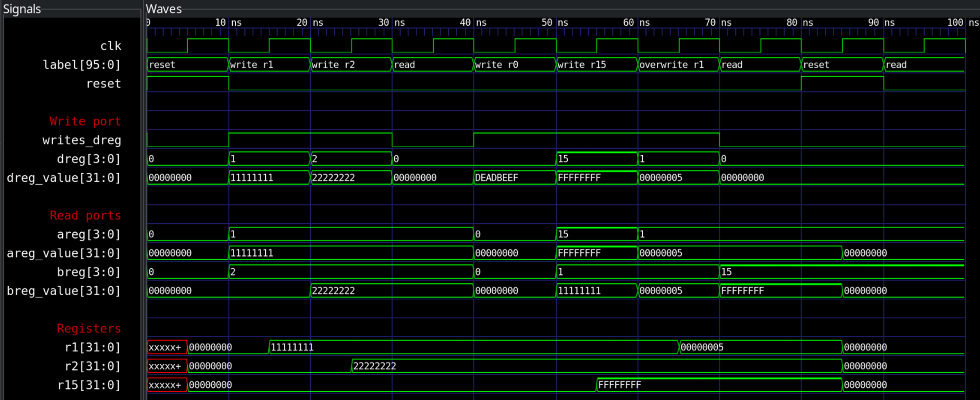The height and width of the screenshot is (400, 980).
Task: Click the DEADBEEF value in dreg_value waveform
Action: point(515,178)
